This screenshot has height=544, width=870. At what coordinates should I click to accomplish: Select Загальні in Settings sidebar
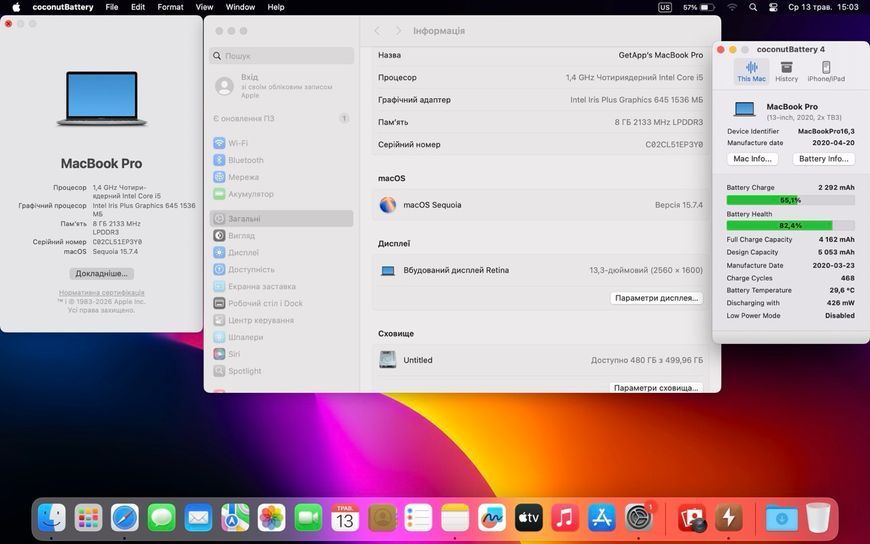[x=282, y=219]
